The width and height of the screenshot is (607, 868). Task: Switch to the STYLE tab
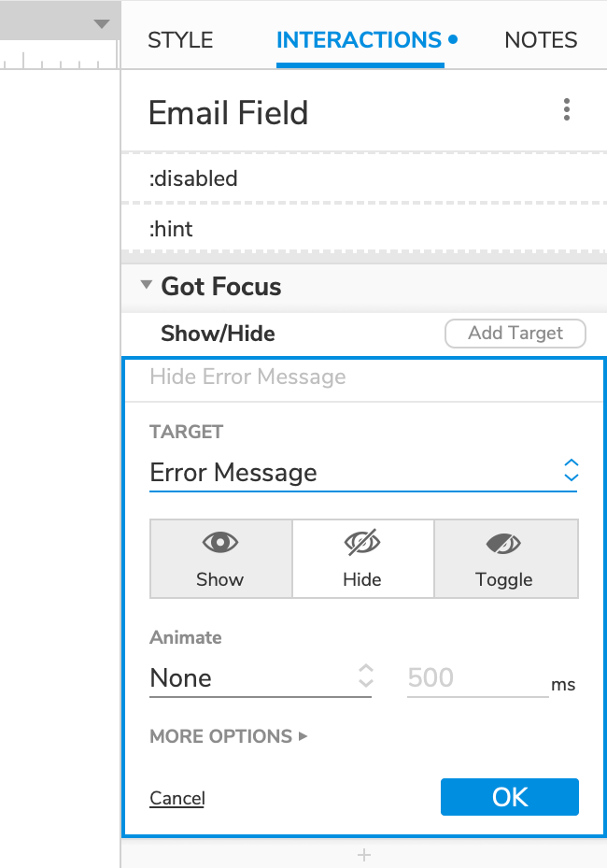180,40
